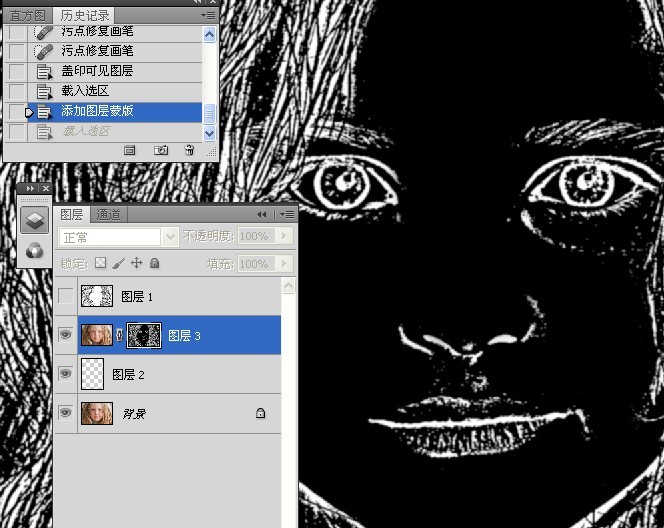Delete current history state with trash icon

pyautogui.click(x=189, y=150)
